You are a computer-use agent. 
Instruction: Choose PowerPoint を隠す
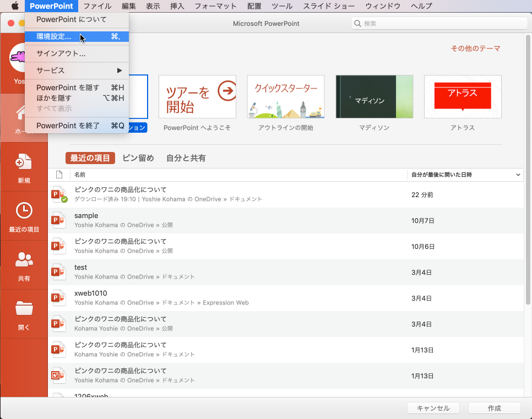click(77, 88)
